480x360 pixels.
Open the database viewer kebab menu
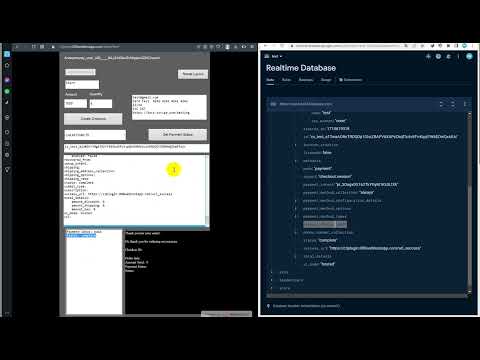[465, 104]
